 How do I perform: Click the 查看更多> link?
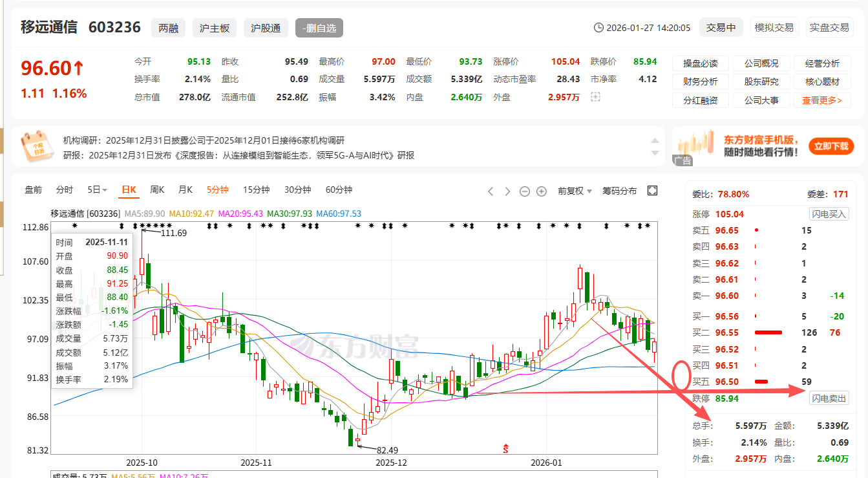coord(822,100)
